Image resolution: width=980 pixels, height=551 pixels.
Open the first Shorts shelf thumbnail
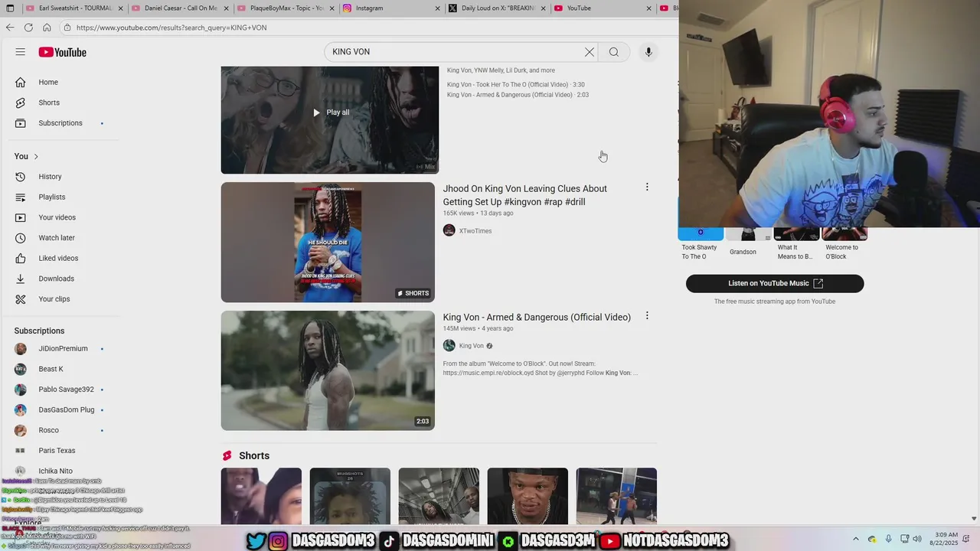pos(261,496)
